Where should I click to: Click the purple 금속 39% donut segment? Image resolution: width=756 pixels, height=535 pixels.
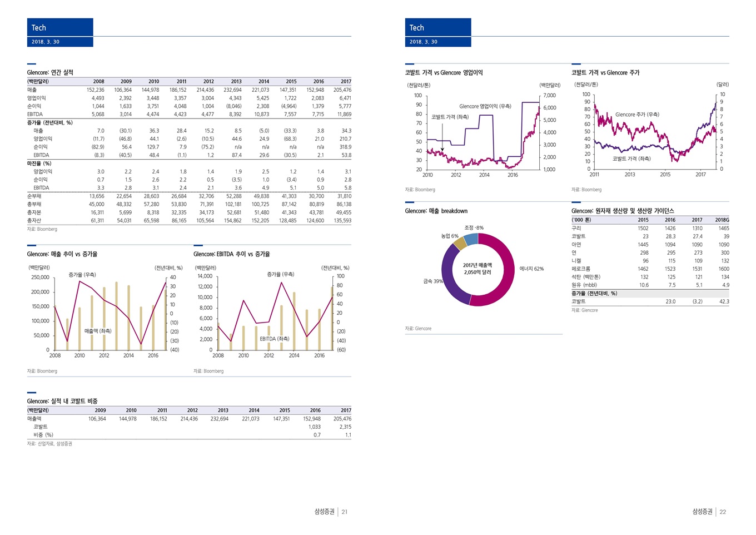tap(451, 278)
